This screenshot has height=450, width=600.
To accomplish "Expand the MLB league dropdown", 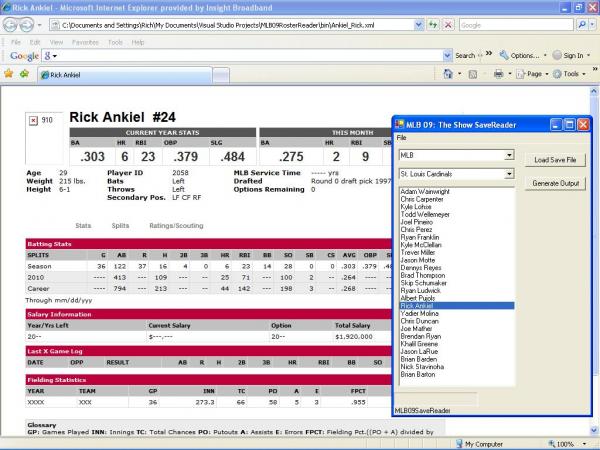I will tap(509, 156).
